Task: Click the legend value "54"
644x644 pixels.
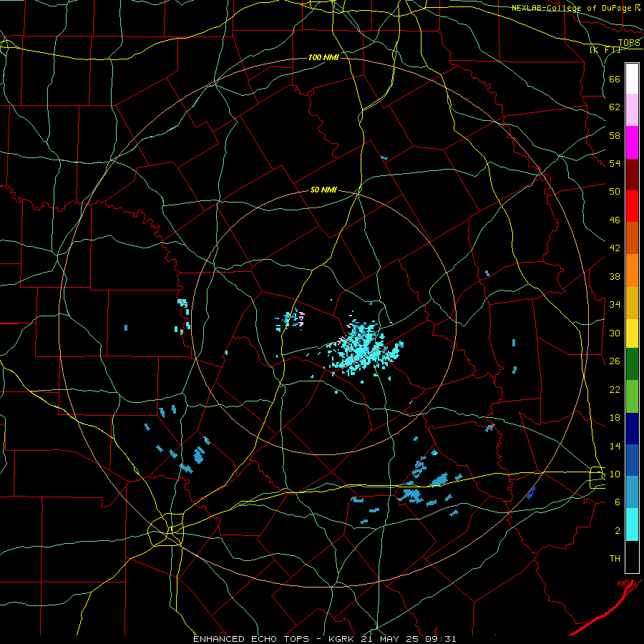Action: [x=615, y=163]
